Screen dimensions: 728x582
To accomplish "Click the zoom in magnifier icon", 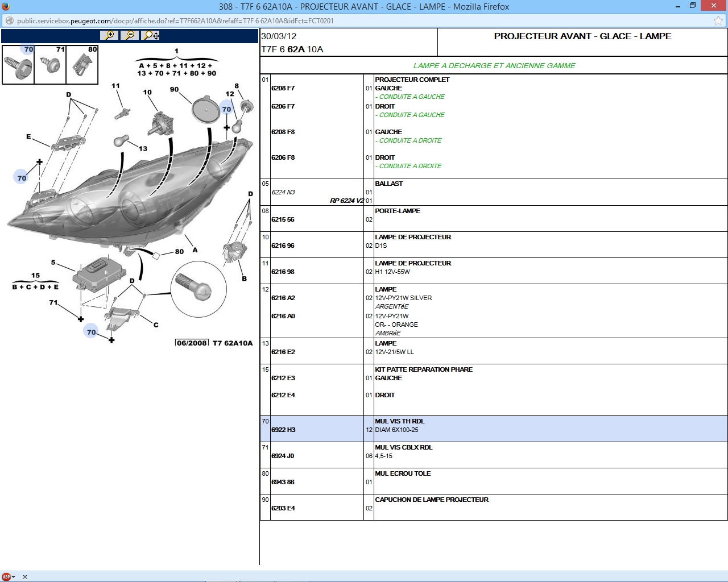I will [x=109, y=35].
